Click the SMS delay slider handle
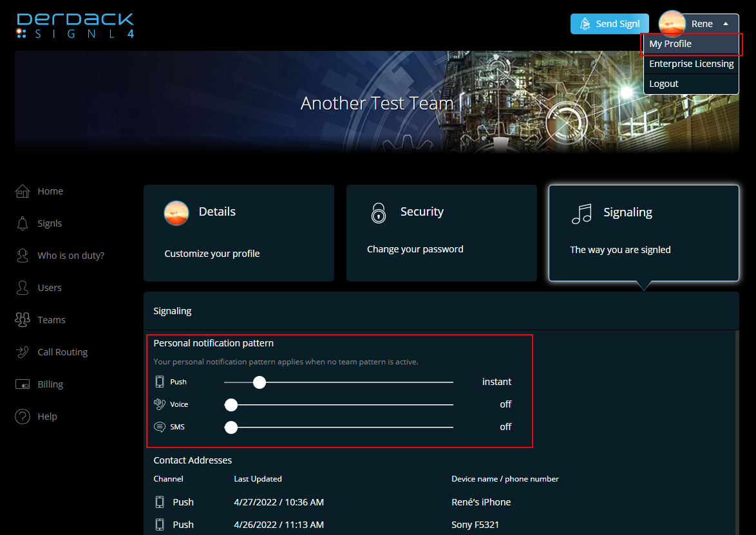 tap(231, 427)
